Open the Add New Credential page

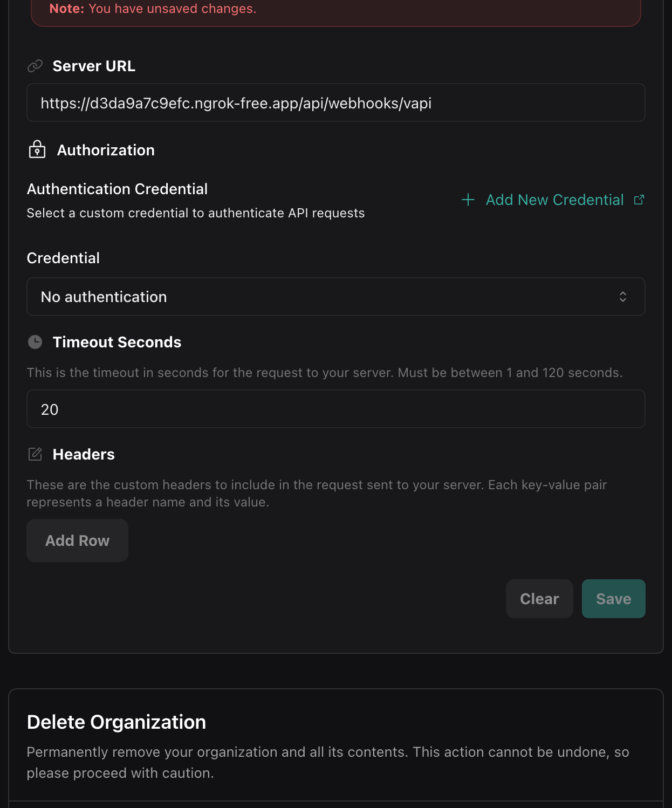[x=555, y=200]
